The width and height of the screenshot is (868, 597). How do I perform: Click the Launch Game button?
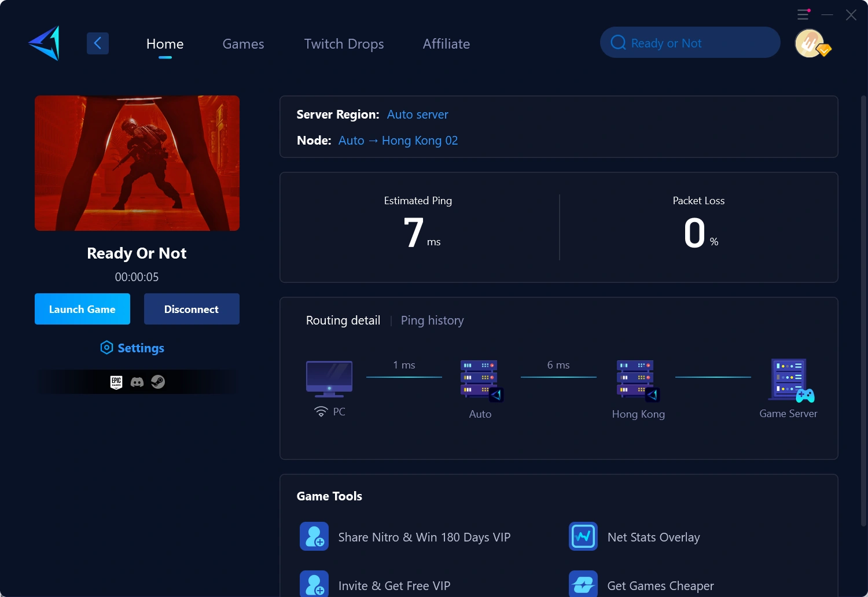(82, 309)
